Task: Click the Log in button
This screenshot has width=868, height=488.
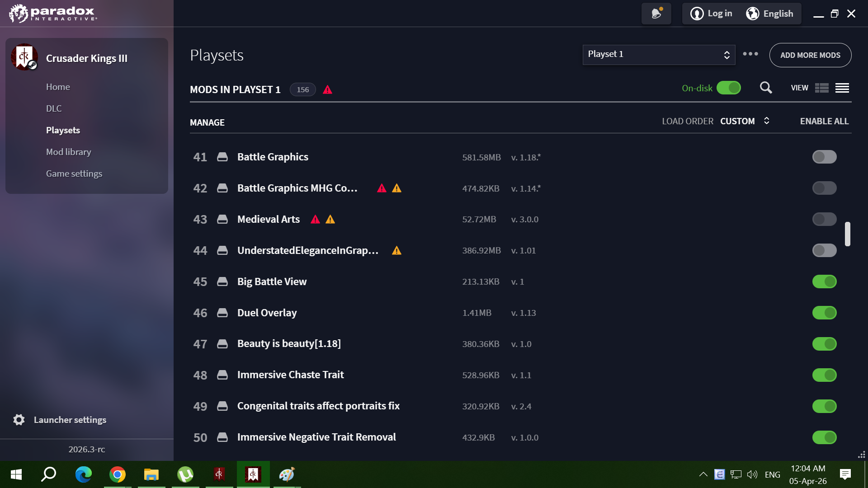Action: click(x=712, y=14)
